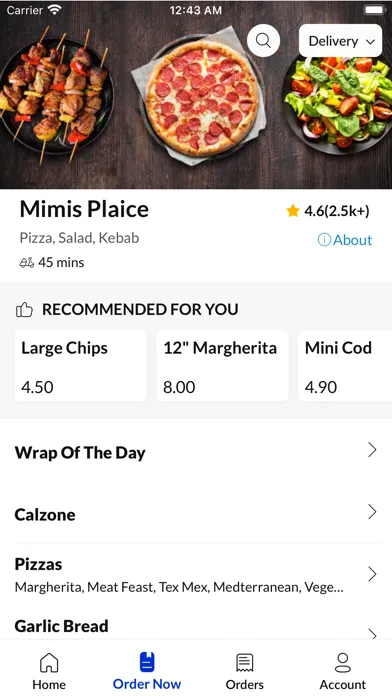Select the Mini Cod card
The height and width of the screenshot is (696, 392).
point(345,366)
